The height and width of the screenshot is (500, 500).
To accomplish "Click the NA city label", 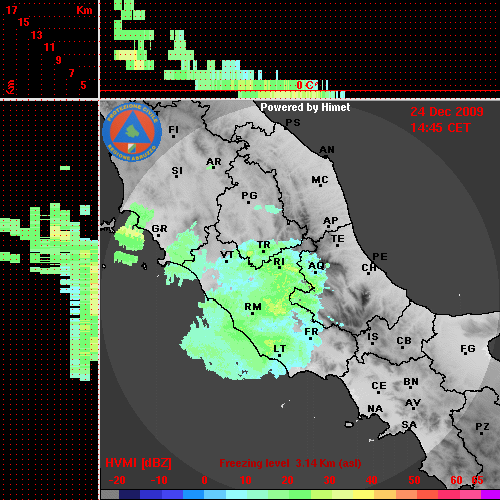I will 375,409.
